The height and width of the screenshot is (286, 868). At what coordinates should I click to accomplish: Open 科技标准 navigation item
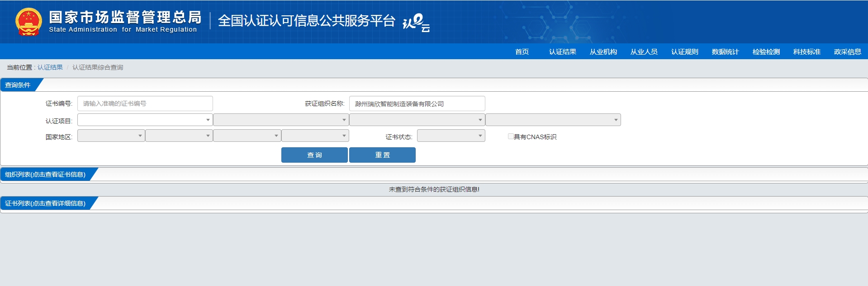coord(807,52)
